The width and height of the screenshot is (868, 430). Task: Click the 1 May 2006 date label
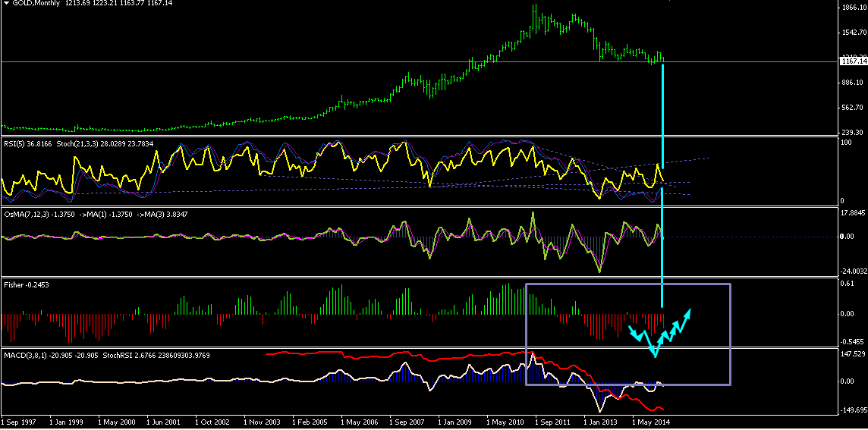pyautogui.click(x=360, y=422)
